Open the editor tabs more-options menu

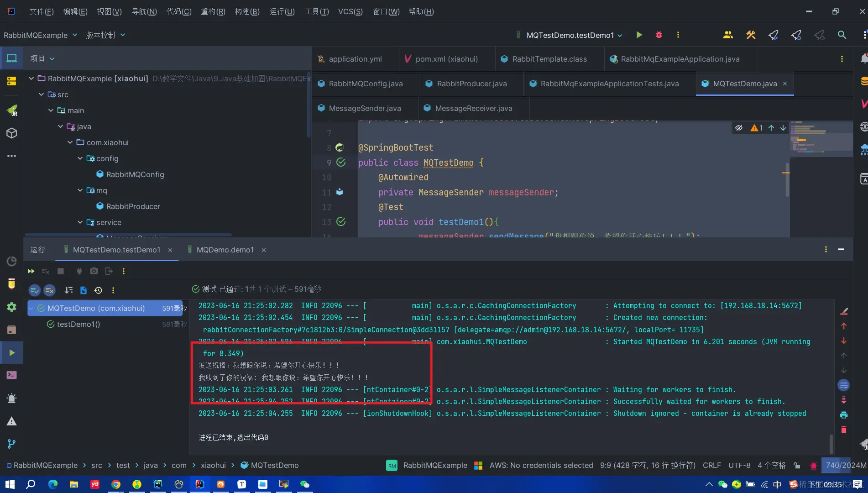[x=842, y=59]
